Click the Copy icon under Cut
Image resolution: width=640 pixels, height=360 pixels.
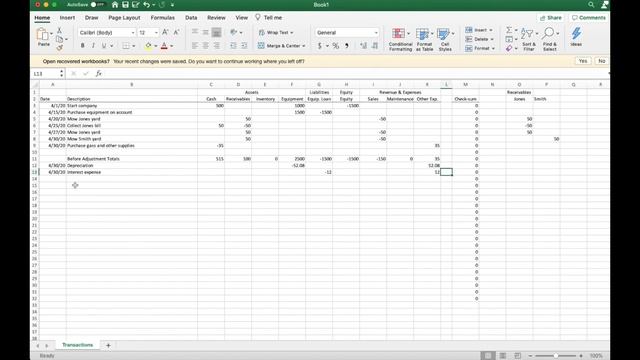[x=60, y=39]
